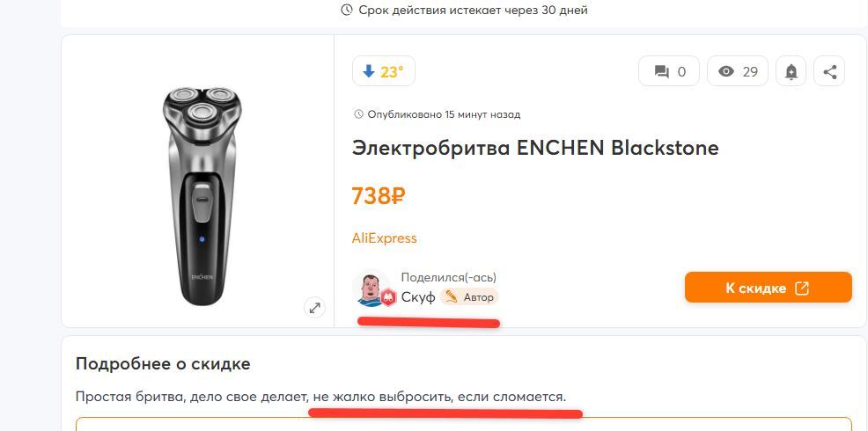868x431 pixels.
Task: Click the red rank badge on avatar
Action: coord(388,297)
